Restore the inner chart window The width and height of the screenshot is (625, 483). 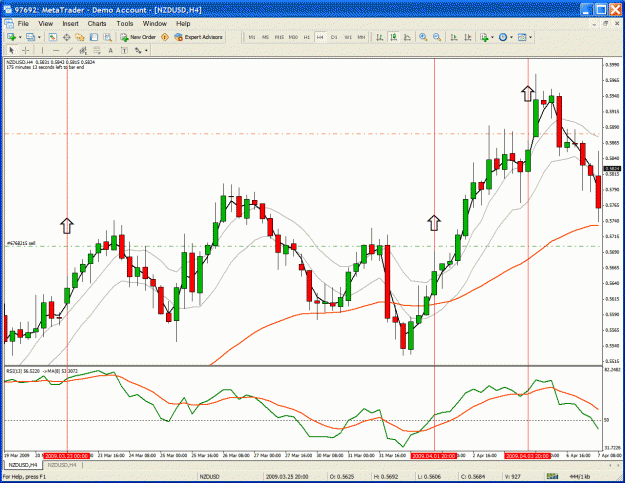point(606,24)
